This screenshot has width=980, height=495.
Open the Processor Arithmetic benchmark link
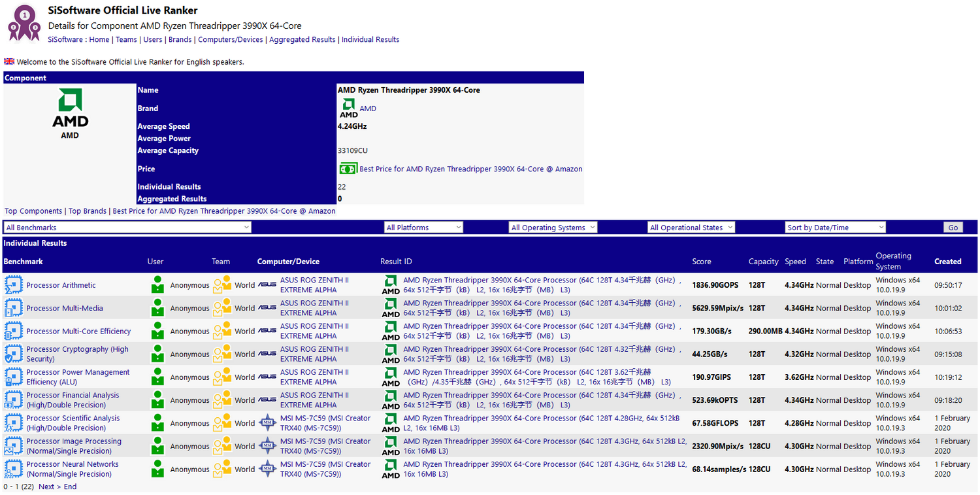coord(61,285)
